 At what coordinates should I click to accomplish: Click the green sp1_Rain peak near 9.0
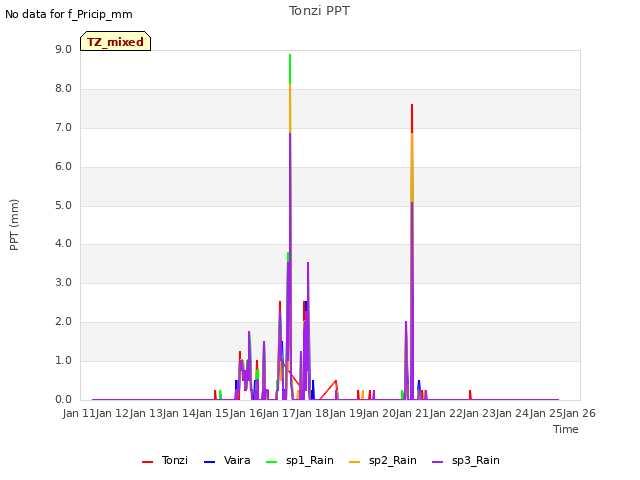290,69
